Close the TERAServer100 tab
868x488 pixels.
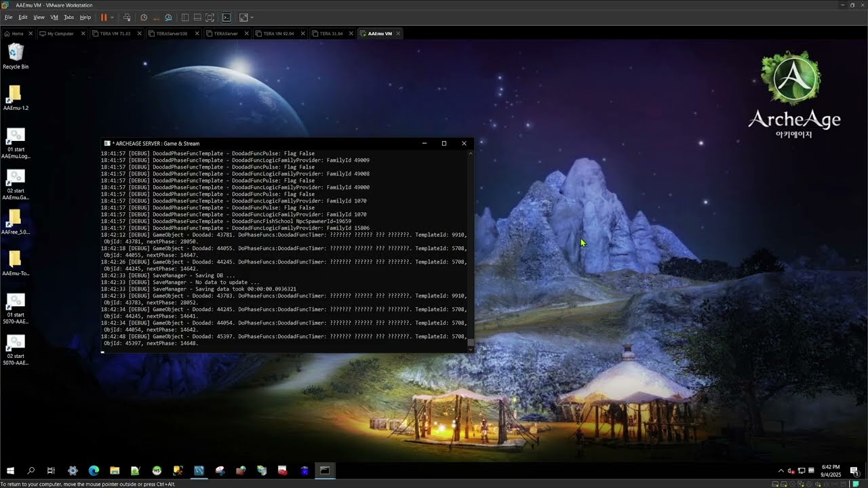197,33
